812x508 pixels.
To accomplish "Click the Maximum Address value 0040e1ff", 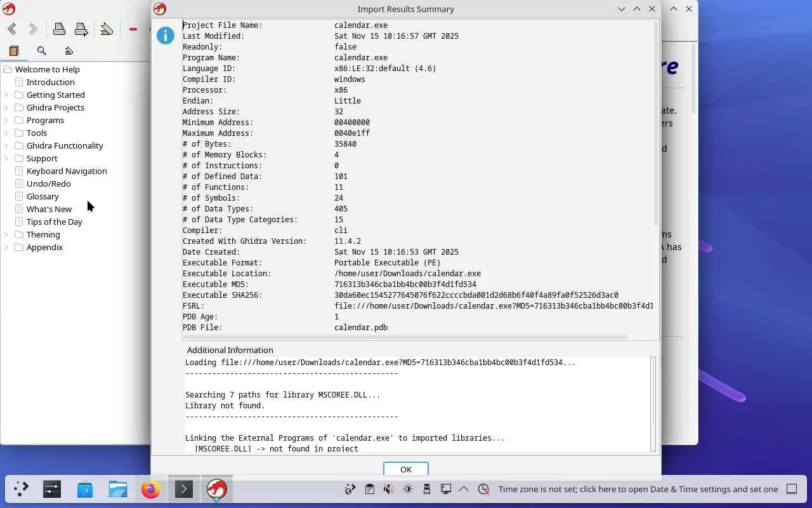I will point(352,133).
